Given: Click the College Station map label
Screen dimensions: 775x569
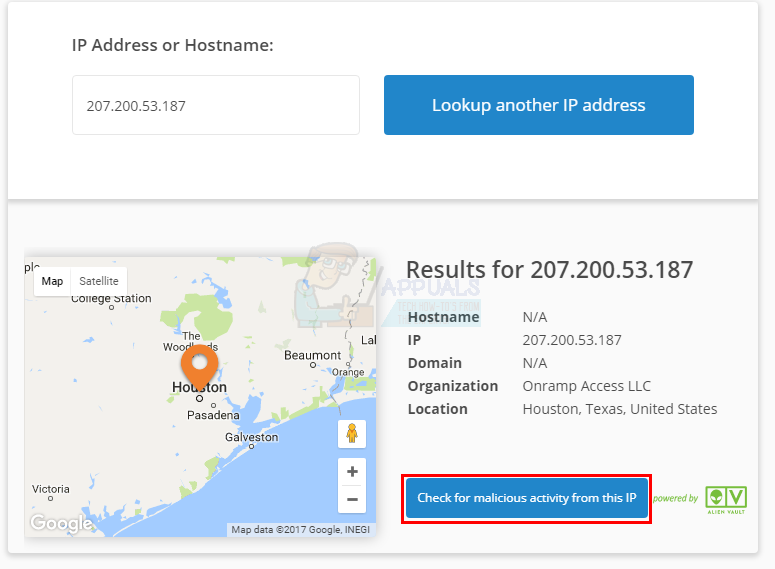Looking at the screenshot, I should (x=111, y=298).
